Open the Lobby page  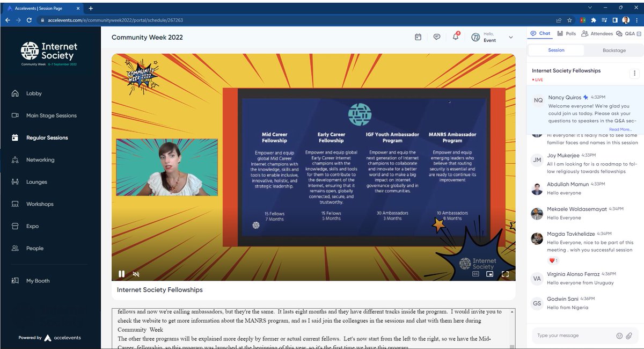34,93
